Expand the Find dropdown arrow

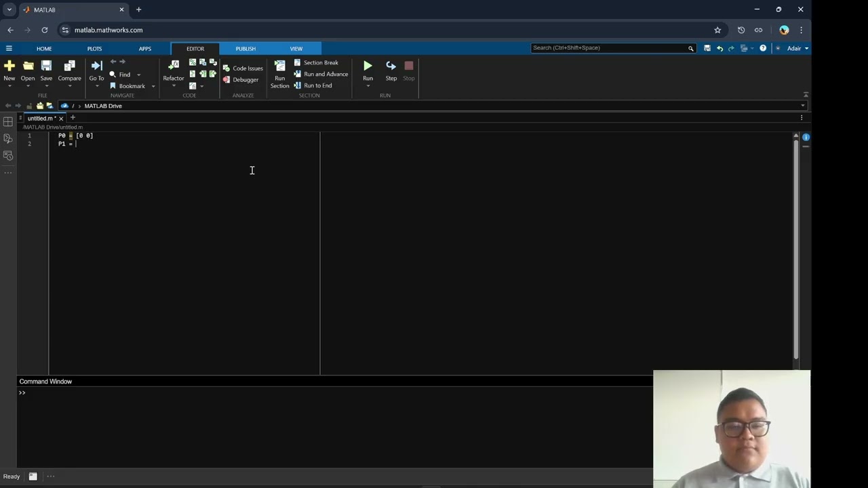[x=139, y=75]
